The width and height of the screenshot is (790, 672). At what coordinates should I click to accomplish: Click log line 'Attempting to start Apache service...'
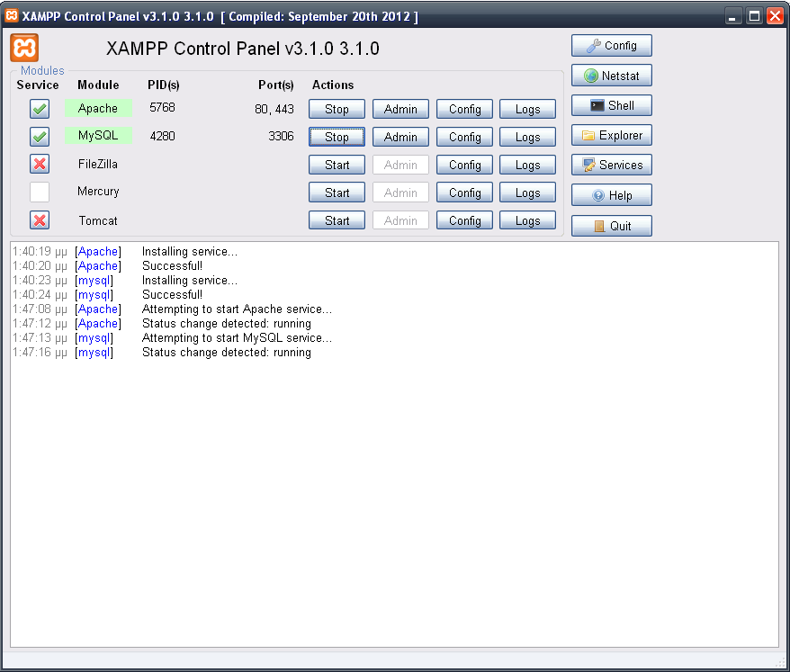point(237,309)
